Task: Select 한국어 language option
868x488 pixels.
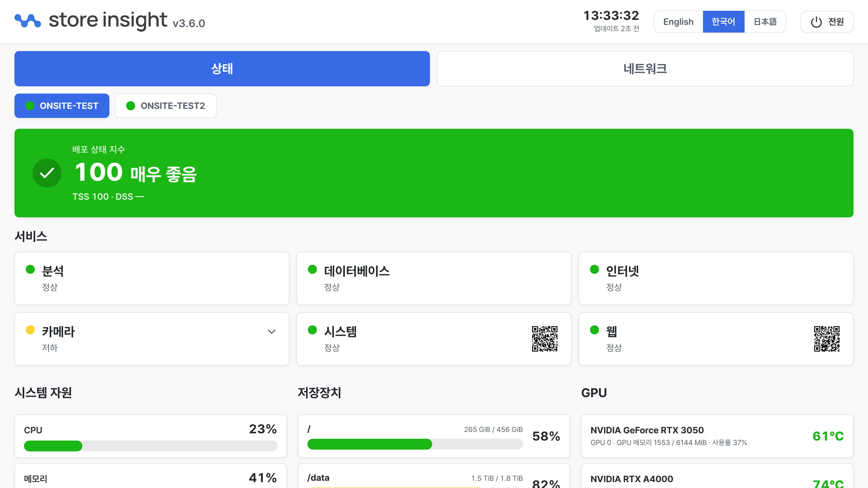Action: 723,22
